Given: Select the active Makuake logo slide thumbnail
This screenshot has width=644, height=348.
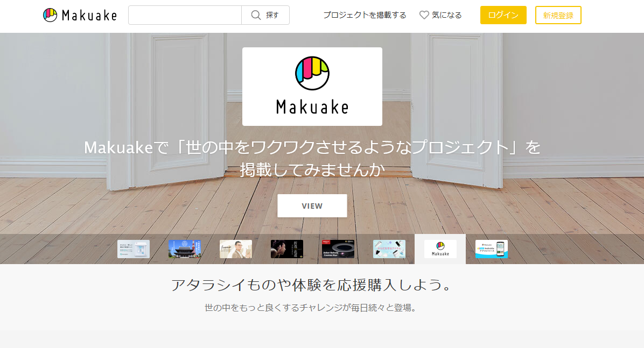Looking at the screenshot, I should tap(440, 249).
